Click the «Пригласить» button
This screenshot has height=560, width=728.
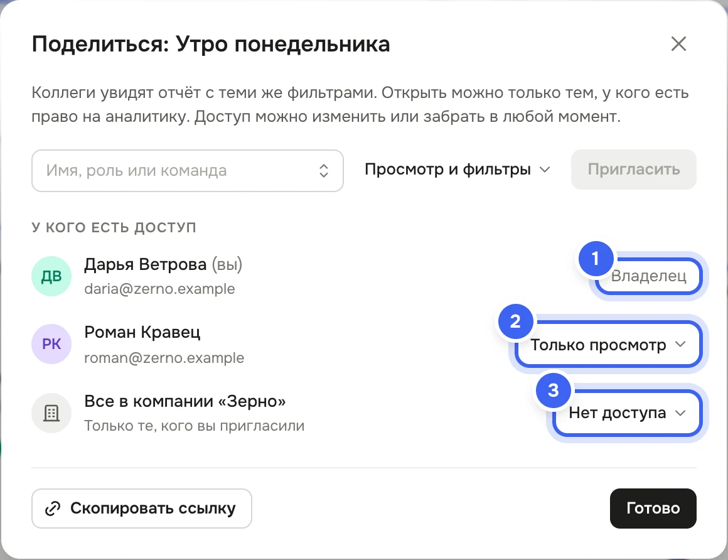point(633,170)
